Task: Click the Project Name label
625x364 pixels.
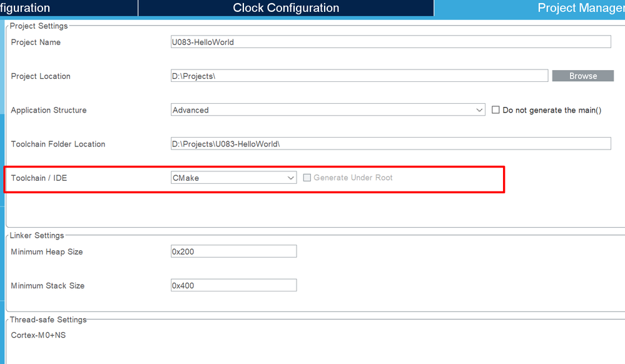Action: click(x=36, y=43)
